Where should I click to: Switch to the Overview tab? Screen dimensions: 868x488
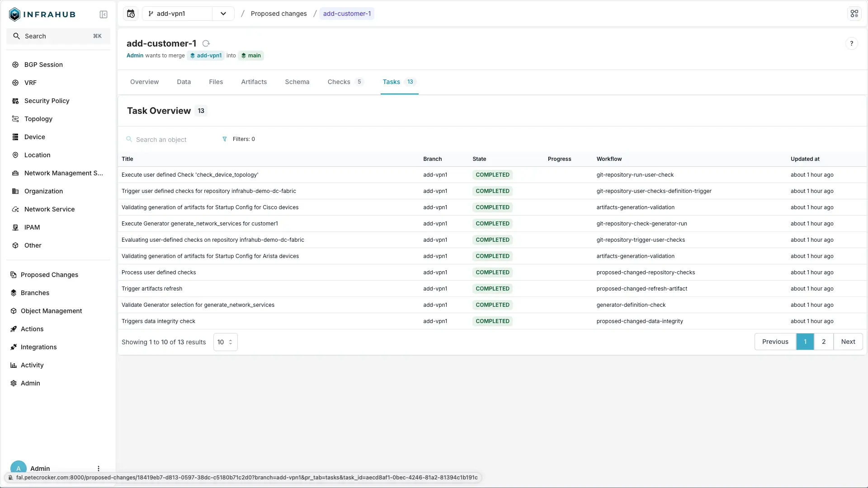145,82
